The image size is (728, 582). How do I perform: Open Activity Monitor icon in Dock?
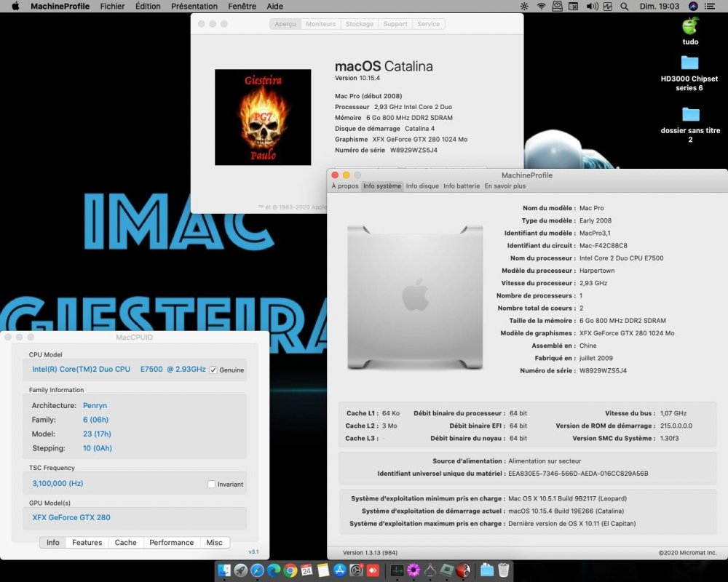tap(397, 570)
